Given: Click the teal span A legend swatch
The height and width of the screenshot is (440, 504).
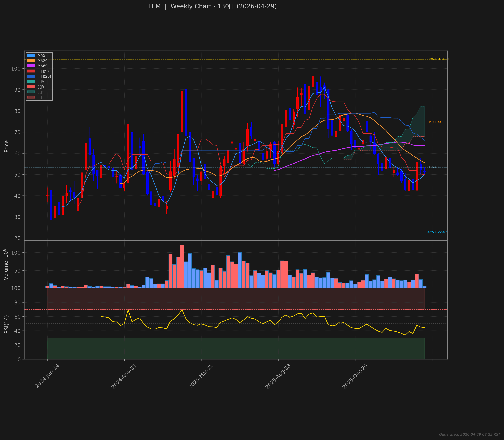Looking at the screenshot, I should 31,82.
